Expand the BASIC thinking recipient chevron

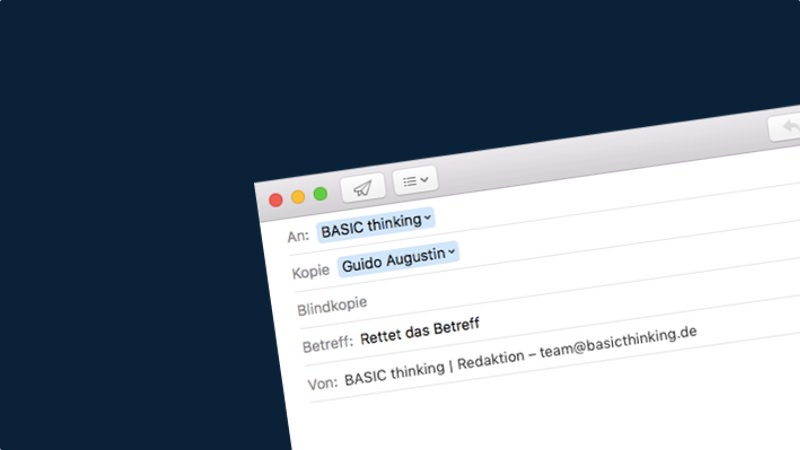pos(427,218)
